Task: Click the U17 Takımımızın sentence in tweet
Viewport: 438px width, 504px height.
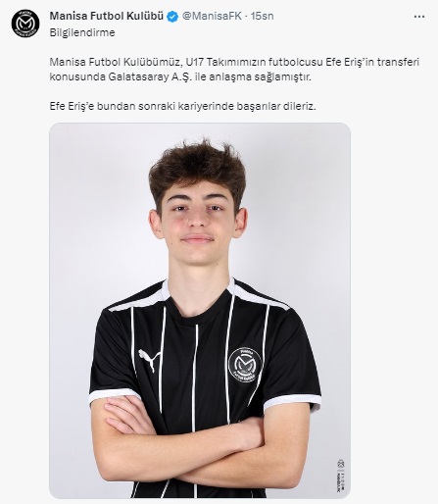Action: (x=234, y=62)
